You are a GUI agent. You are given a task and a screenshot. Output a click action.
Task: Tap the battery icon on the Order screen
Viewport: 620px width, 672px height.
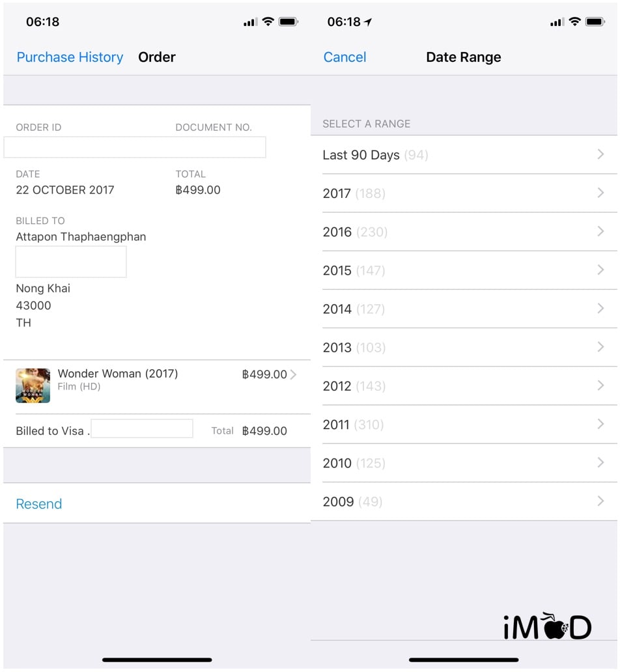pos(287,21)
